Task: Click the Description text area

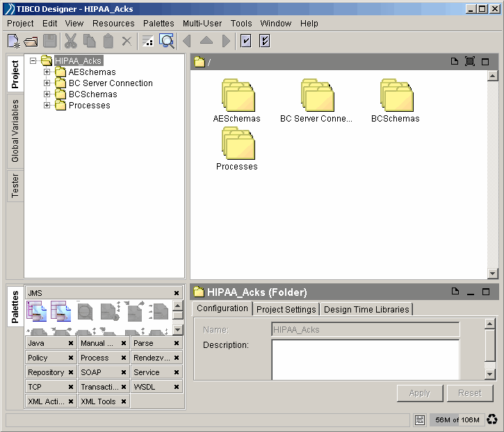Action: tap(366, 360)
